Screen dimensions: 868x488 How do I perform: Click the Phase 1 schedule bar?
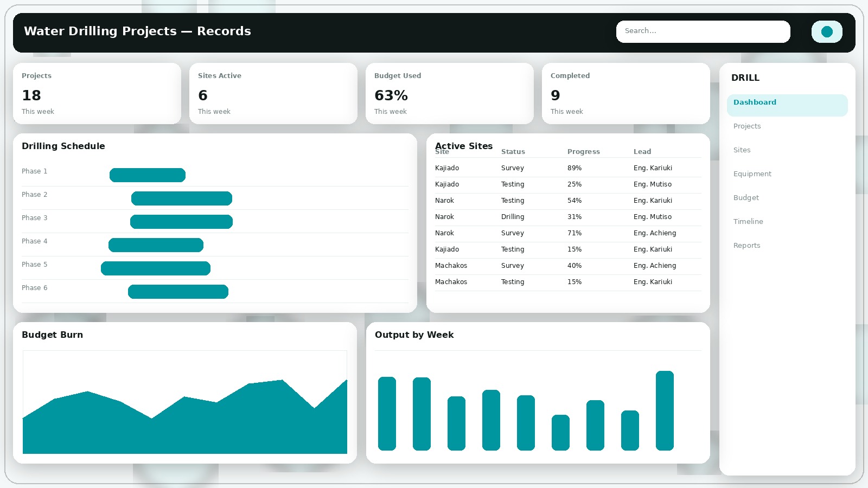(148, 175)
